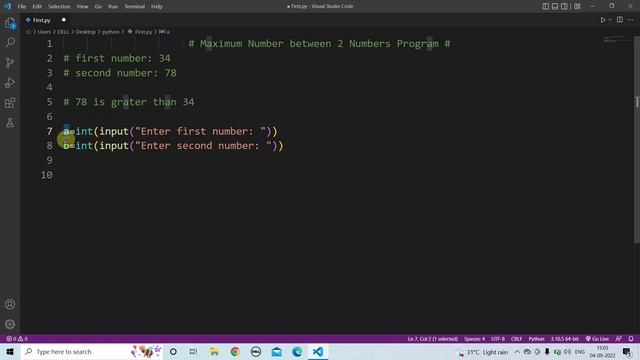
Task: Open Task View on taskbar
Action: click(193, 351)
